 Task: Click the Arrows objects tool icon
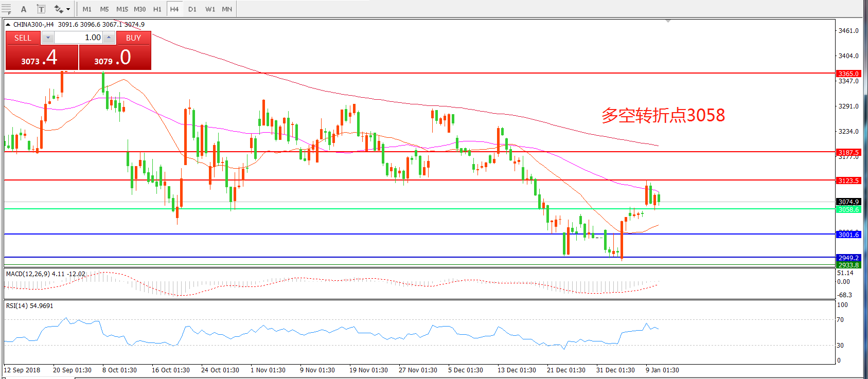tap(58, 9)
